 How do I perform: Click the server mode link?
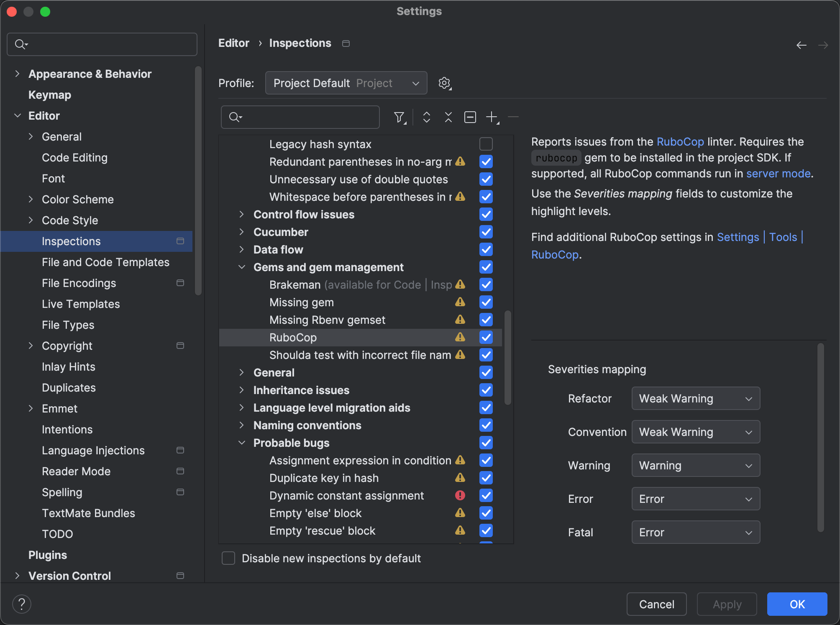[x=778, y=174]
